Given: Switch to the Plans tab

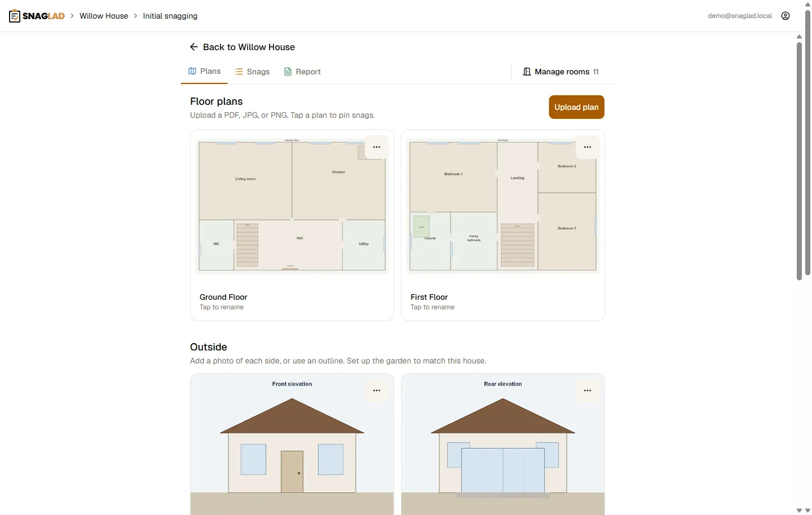Looking at the screenshot, I should pyautogui.click(x=204, y=72).
